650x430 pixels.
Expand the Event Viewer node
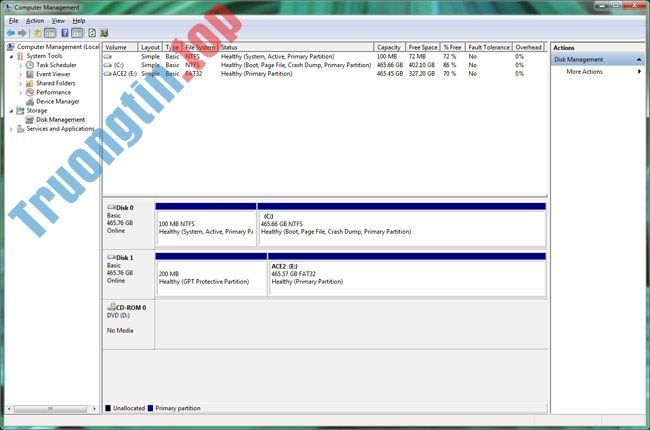click(x=21, y=75)
